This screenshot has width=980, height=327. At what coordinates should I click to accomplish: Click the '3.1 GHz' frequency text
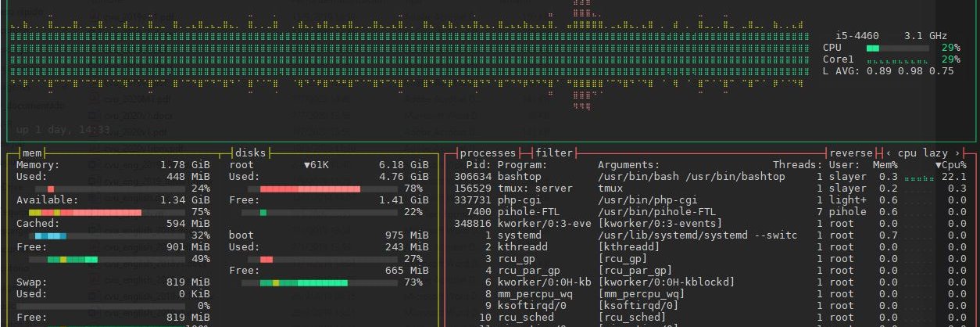(x=926, y=36)
